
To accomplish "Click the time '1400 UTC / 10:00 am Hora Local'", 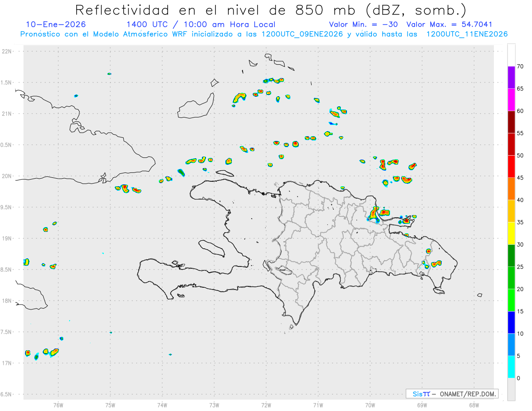I will click(x=201, y=24).
